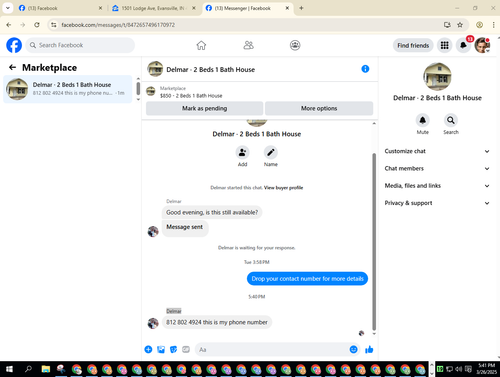Go to the Home feed icon

pyautogui.click(x=201, y=45)
